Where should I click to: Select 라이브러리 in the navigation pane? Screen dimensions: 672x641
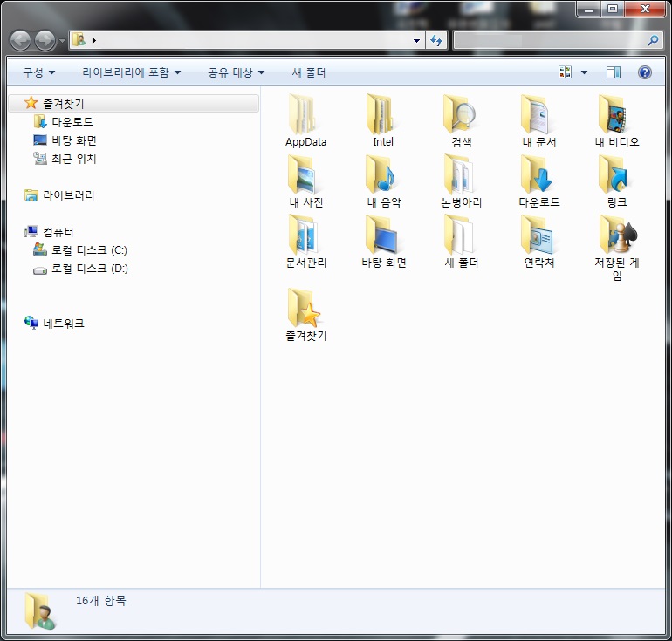click(x=59, y=195)
